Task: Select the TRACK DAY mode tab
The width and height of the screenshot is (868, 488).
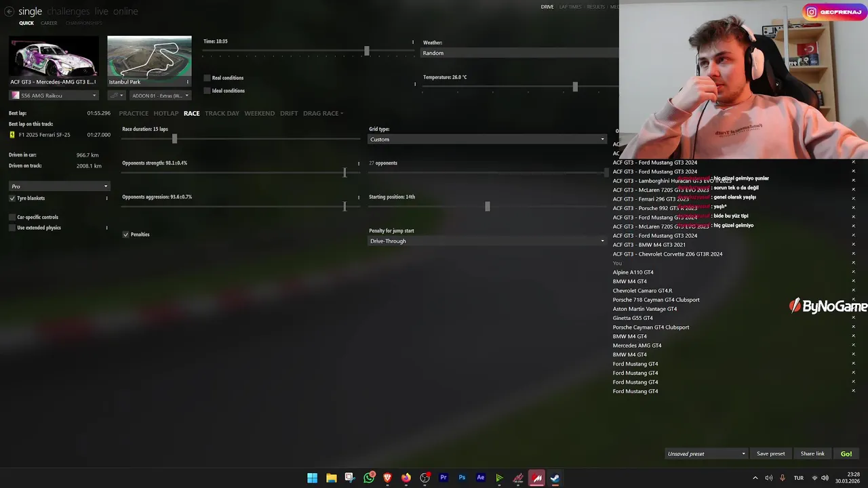Action: pos(222,113)
